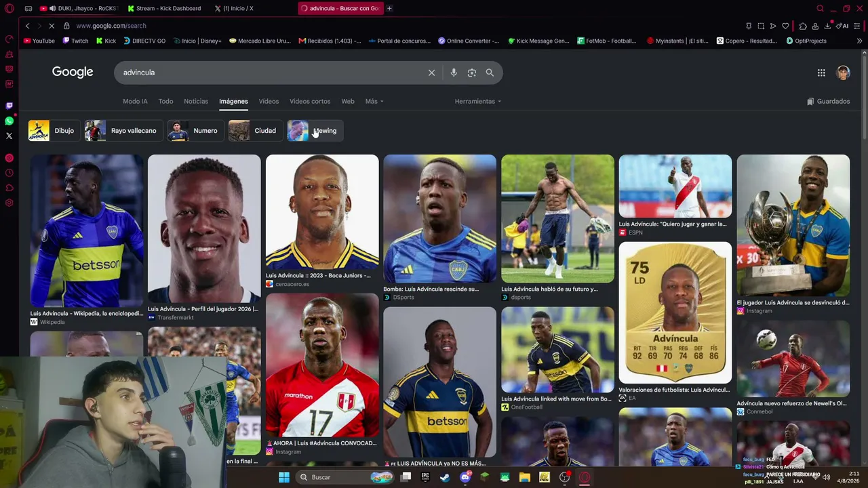Open the DIRECTV GO bookmark

click(143, 41)
